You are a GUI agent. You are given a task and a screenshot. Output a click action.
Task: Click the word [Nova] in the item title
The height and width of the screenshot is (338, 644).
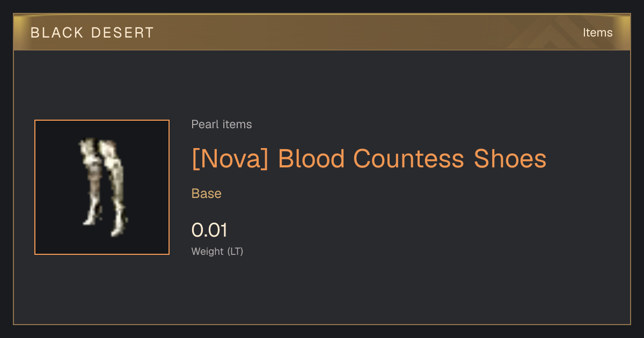(x=230, y=159)
